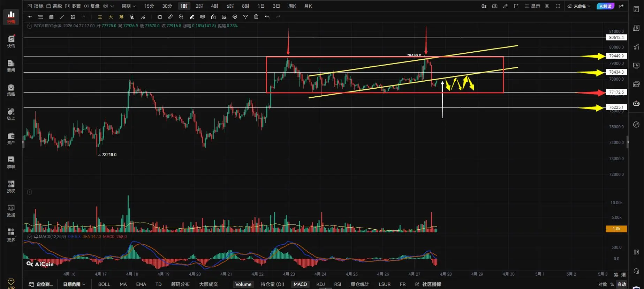The image size is (644, 289).
Task: Click the 77172.5 price level label
Action: pyautogui.click(x=616, y=92)
